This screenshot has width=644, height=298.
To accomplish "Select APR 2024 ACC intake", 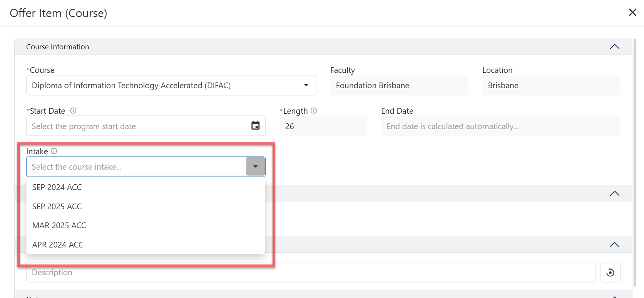I will coord(58,245).
